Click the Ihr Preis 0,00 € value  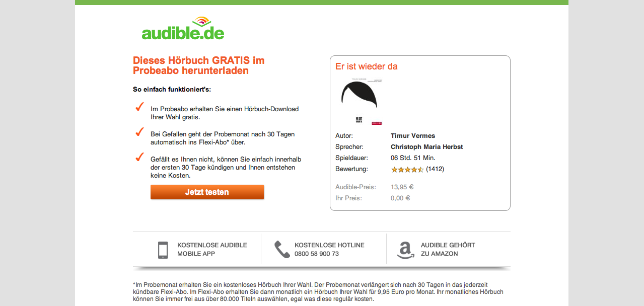[400, 198]
